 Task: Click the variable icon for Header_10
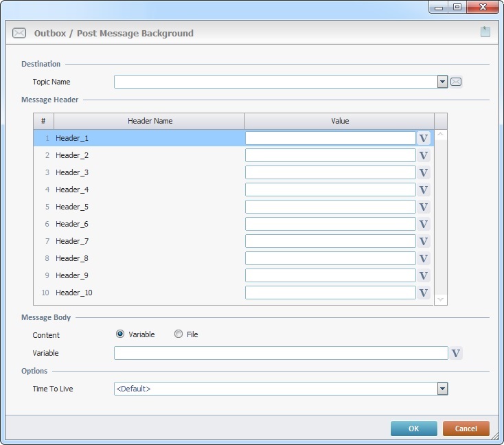[x=424, y=293]
